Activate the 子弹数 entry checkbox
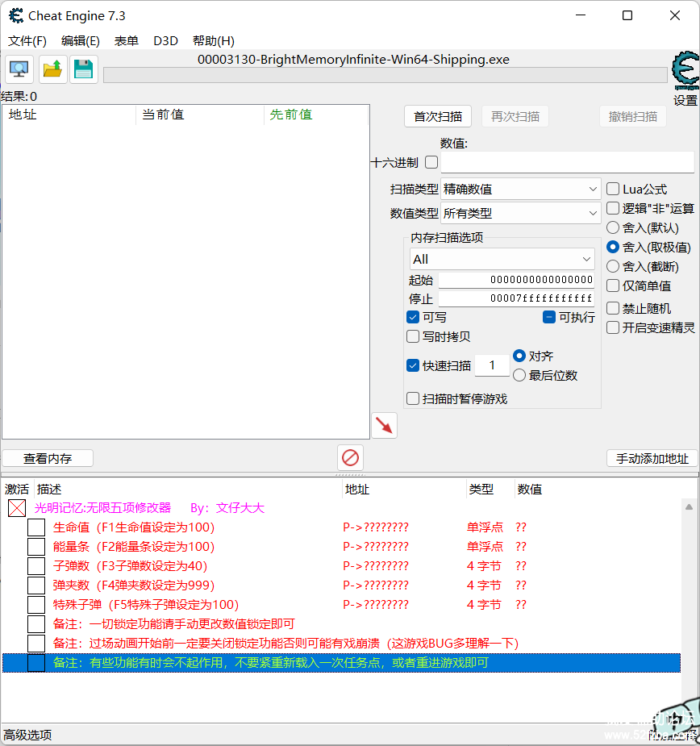 click(x=36, y=565)
